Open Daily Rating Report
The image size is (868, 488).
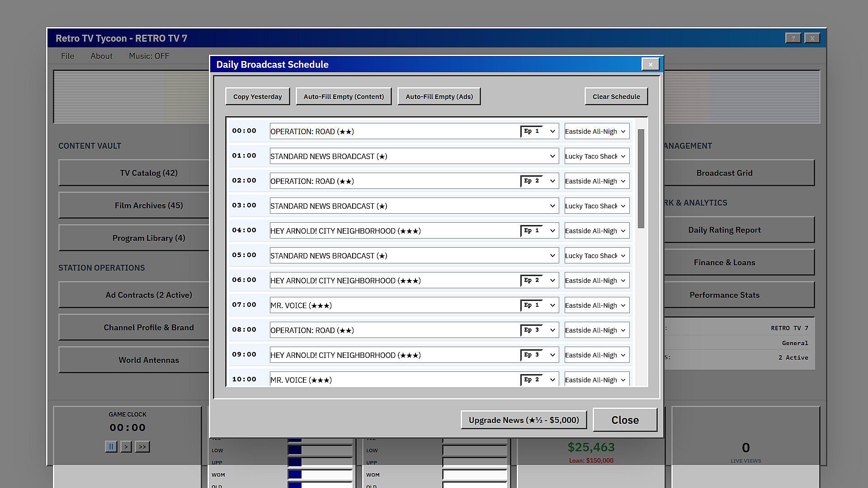[x=739, y=230]
